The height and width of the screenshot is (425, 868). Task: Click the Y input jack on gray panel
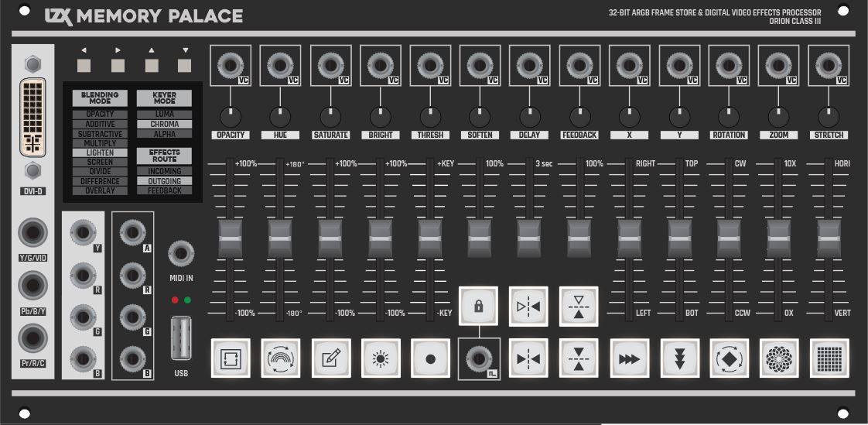click(83, 232)
